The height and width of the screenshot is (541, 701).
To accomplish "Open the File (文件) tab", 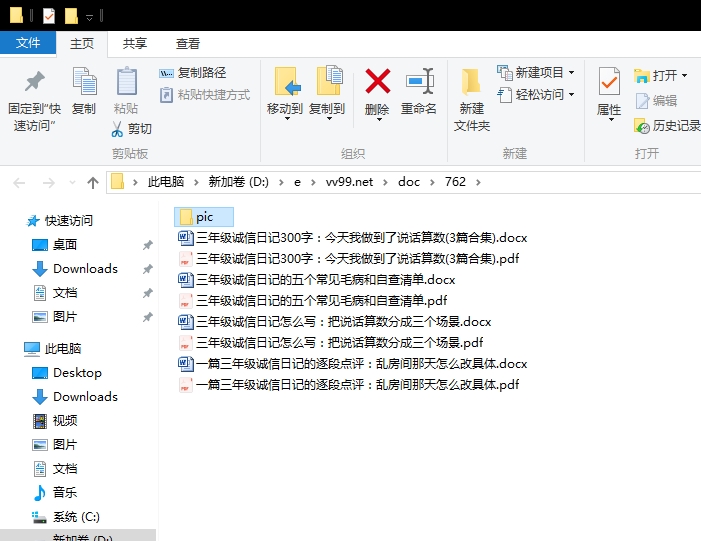I will point(28,43).
